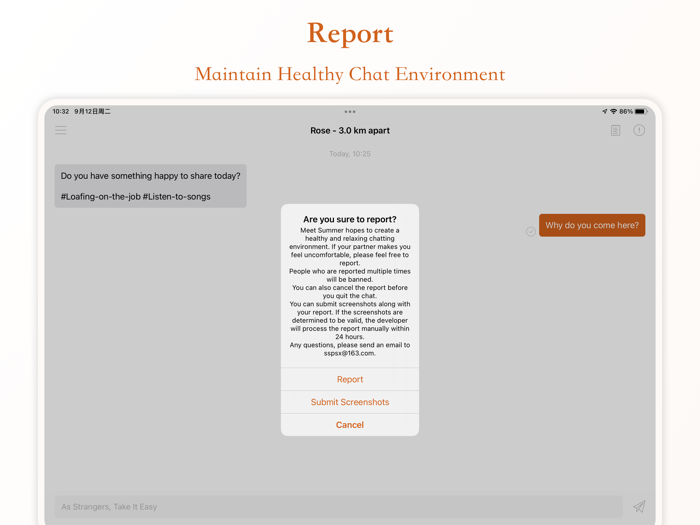Tap the 'Are you sure to report?' heading
This screenshot has width=700, height=525.
350,219
